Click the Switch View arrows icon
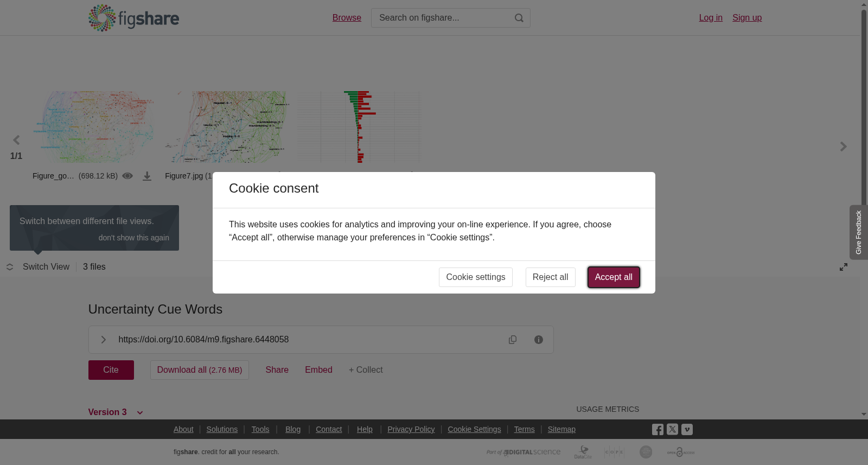 tap(10, 267)
